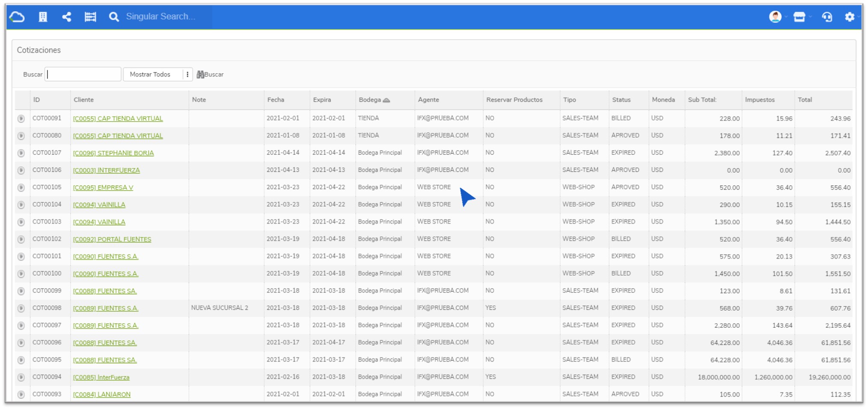Open client link PORTAL FUENTES
This screenshot has width=868, height=409.
(x=112, y=239)
